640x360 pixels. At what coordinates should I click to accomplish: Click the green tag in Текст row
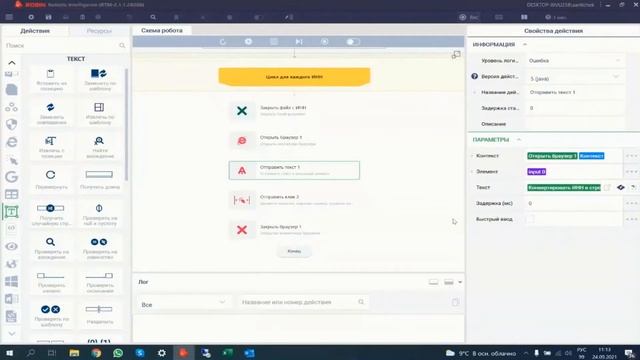point(564,188)
